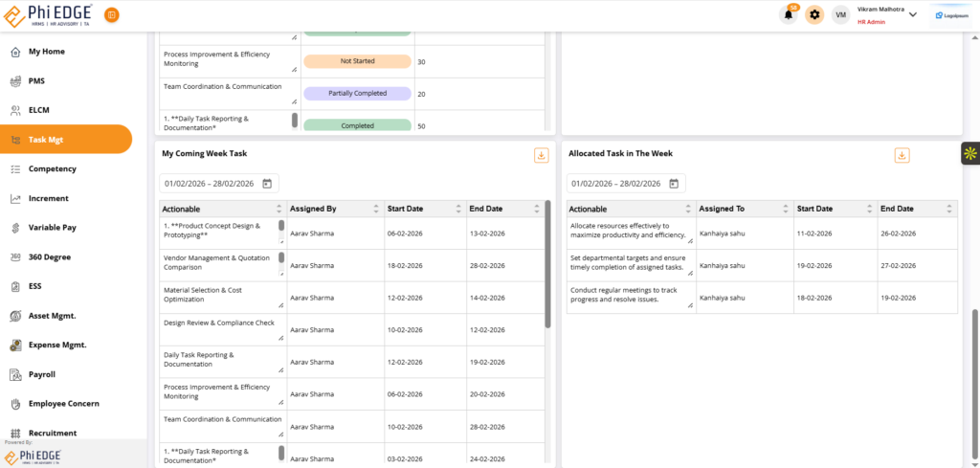Click the orange sidebar collapse icon

tap(112, 14)
